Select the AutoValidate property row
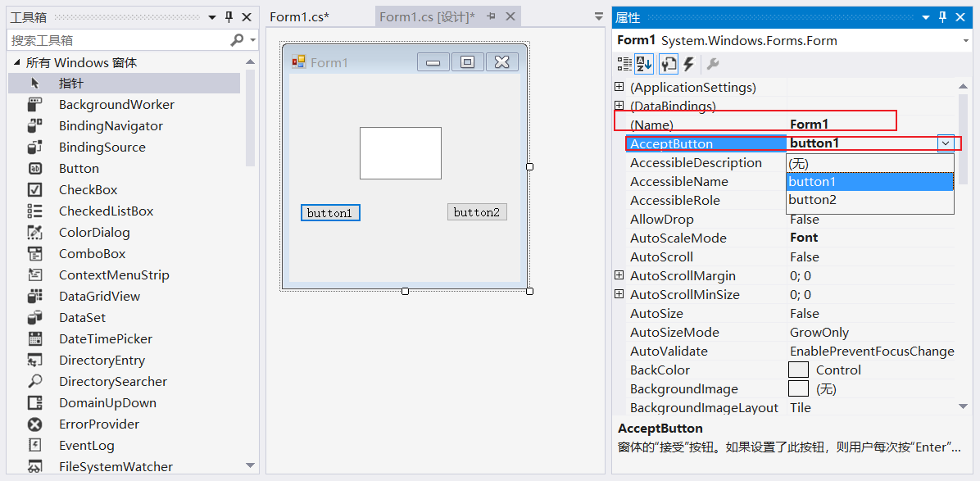The image size is (980, 481). pos(790,351)
